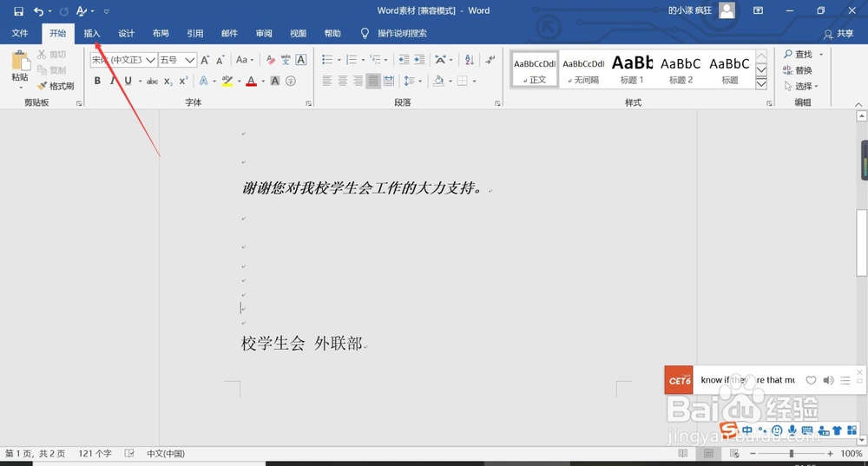Click the 121 个字 word count
Image resolution: width=868 pixels, height=466 pixels.
tap(95, 453)
